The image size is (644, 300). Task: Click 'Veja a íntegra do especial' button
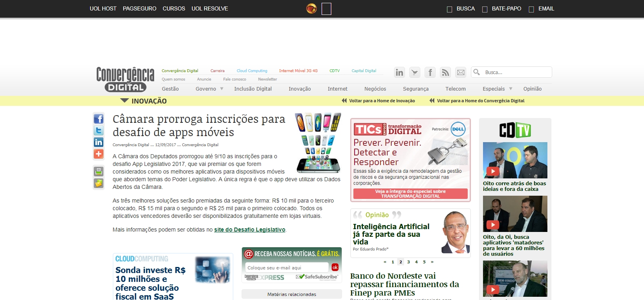click(411, 194)
